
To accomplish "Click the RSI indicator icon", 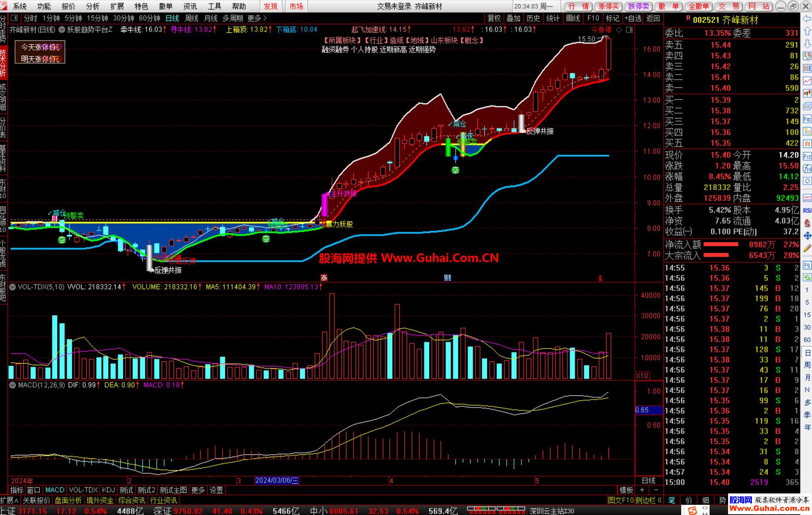I will pyautogui.click(x=807, y=210).
